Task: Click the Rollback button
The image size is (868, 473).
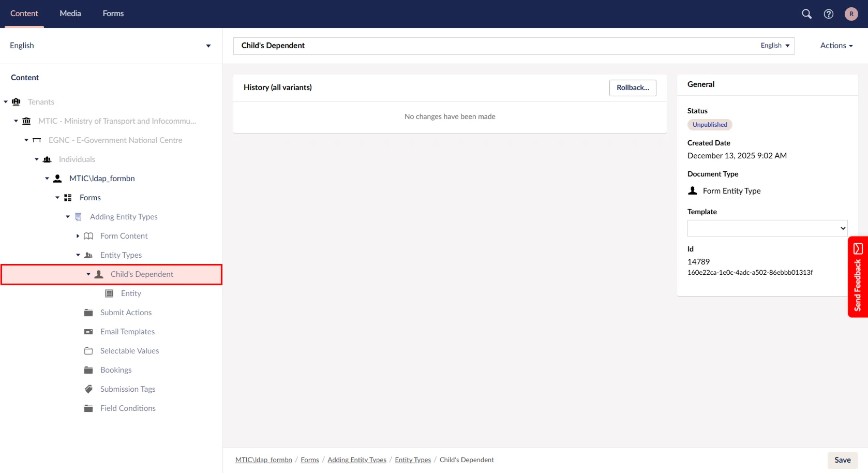Action: [633, 87]
